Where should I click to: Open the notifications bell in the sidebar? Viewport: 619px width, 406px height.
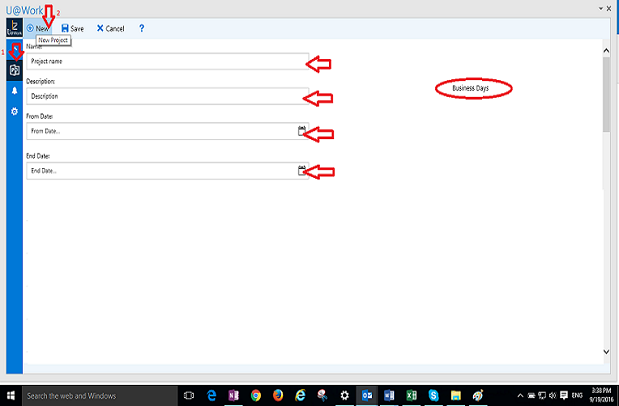point(14,91)
